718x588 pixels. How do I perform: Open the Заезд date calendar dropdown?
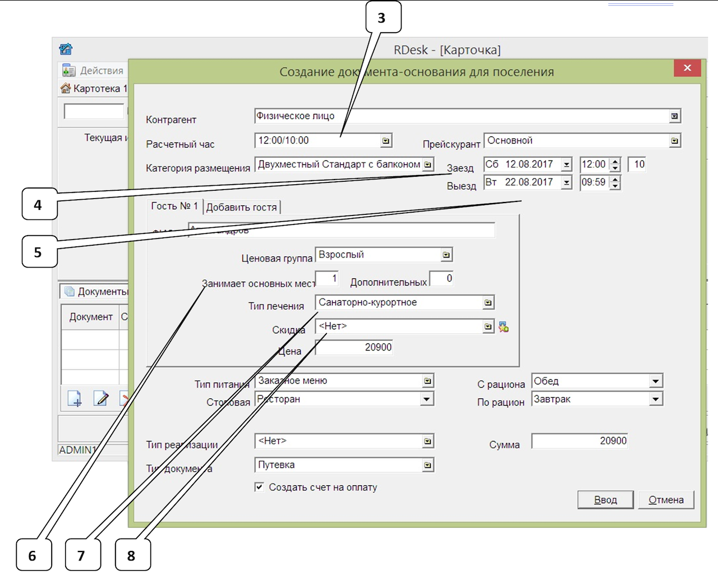[567, 165]
